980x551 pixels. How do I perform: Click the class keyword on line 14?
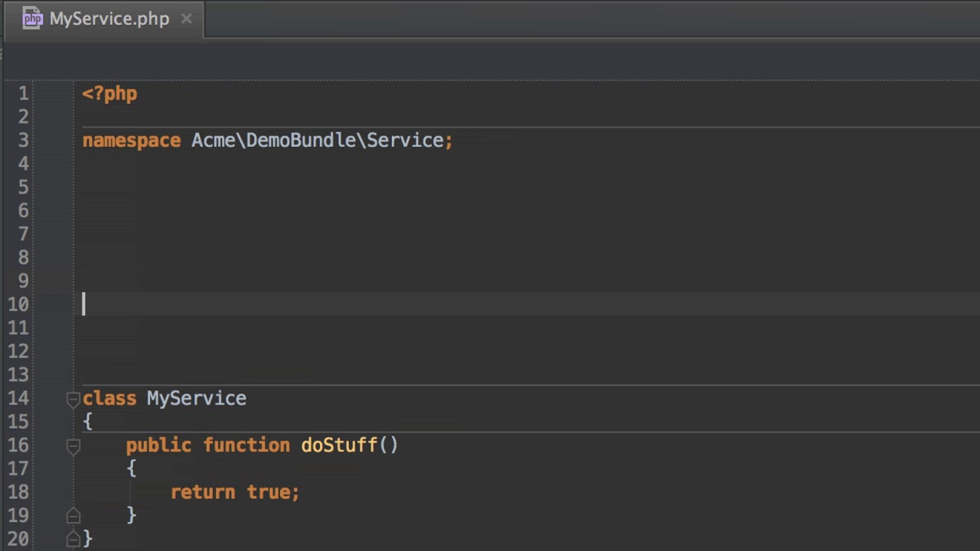coord(109,398)
